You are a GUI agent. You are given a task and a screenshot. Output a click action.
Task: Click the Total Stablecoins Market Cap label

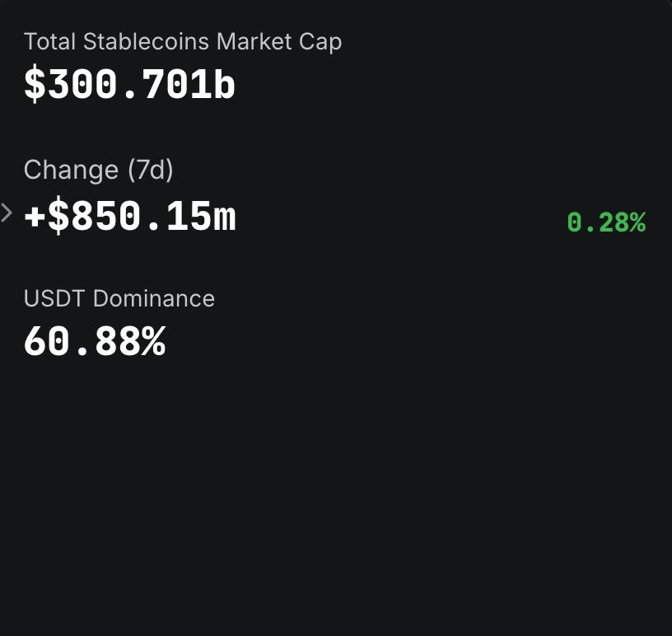pyautogui.click(x=183, y=43)
